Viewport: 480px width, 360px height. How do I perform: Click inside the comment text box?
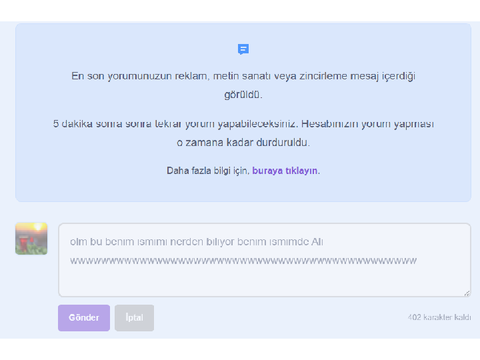tap(265, 260)
